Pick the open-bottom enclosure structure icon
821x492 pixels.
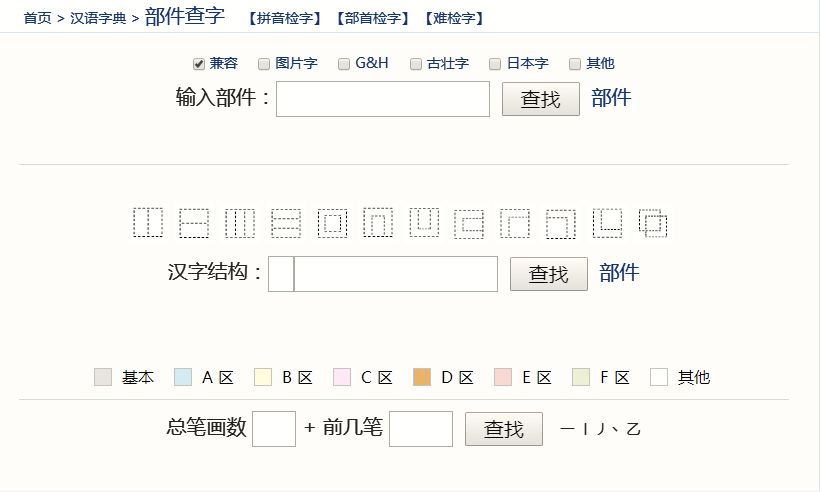coord(378,222)
